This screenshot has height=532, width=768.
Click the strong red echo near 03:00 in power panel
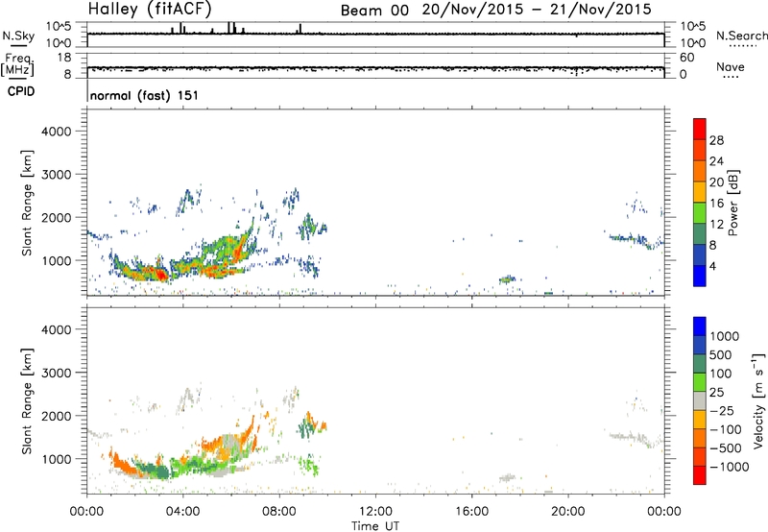pos(159,274)
